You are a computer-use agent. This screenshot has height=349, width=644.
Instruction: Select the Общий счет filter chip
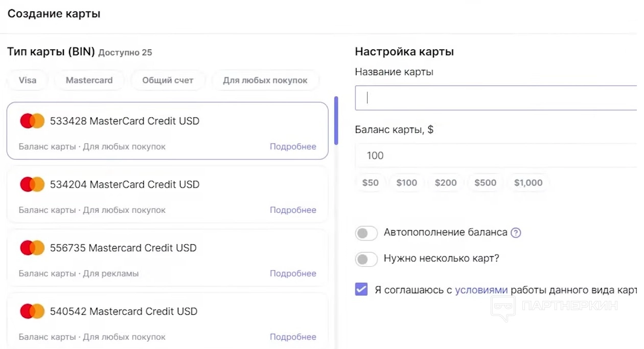click(168, 80)
